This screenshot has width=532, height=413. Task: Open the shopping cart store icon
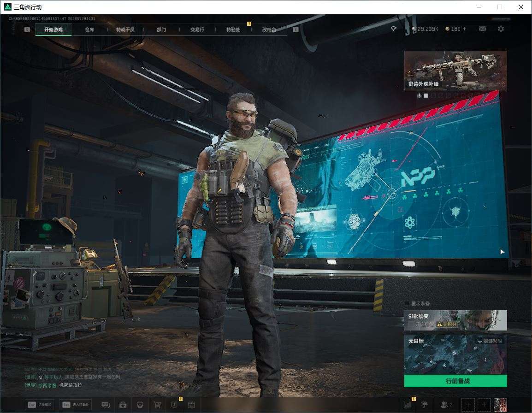[x=157, y=405]
